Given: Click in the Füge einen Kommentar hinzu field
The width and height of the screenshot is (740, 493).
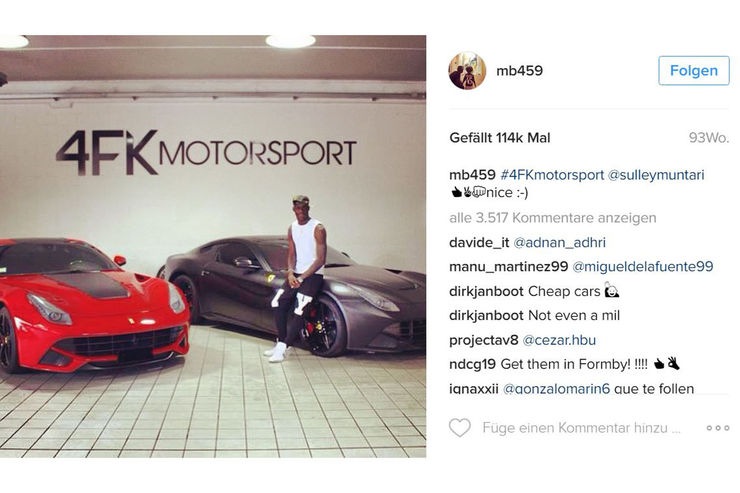Looking at the screenshot, I should point(581,428).
